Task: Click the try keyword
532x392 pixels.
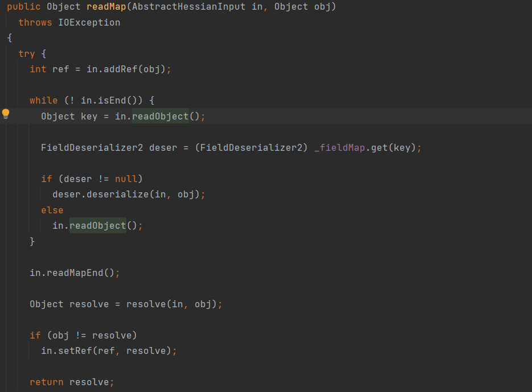Action: point(26,53)
